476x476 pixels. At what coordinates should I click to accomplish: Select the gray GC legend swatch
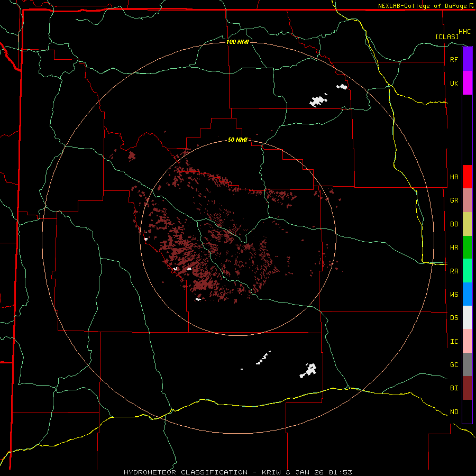[x=467, y=364]
